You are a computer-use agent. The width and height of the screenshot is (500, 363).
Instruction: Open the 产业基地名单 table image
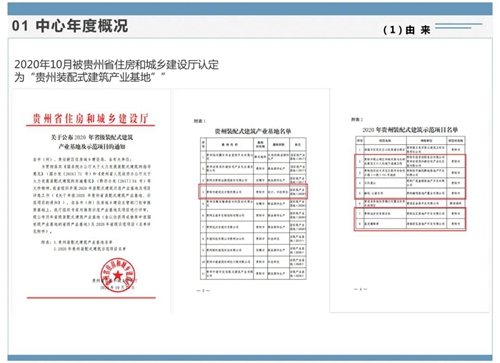pos(251,202)
